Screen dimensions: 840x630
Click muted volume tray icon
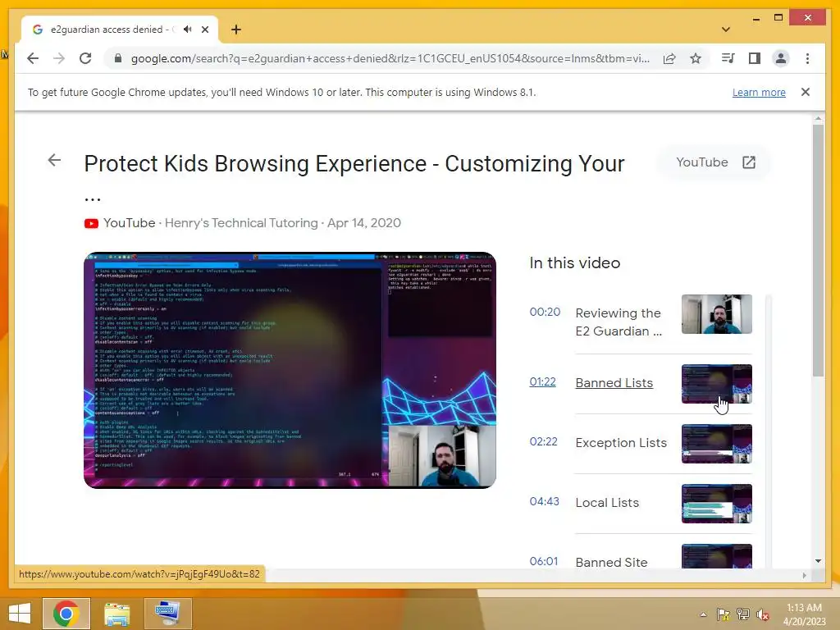tap(763, 614)
